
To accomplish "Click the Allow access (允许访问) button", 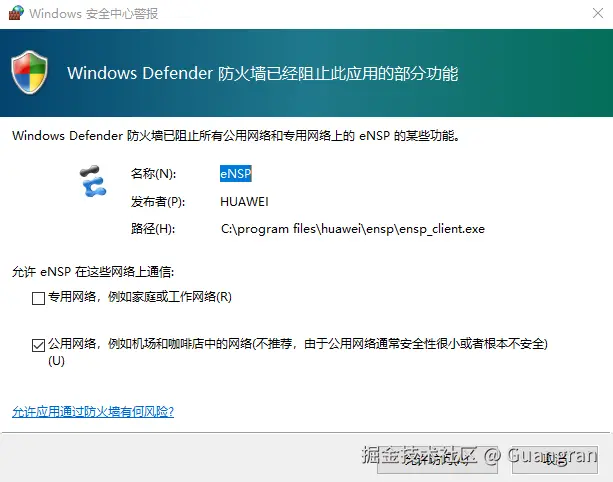I will point(437,460).
